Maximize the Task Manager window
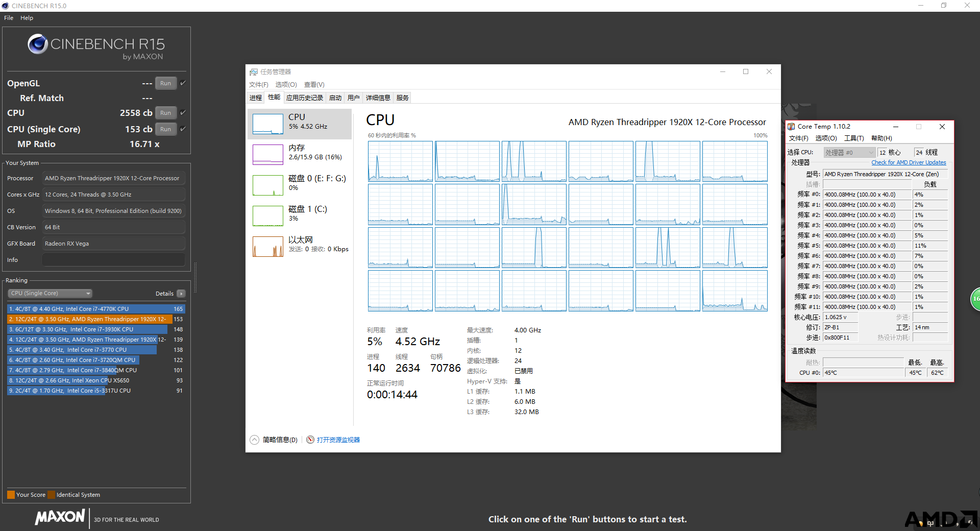 click(x=746, y=72)
